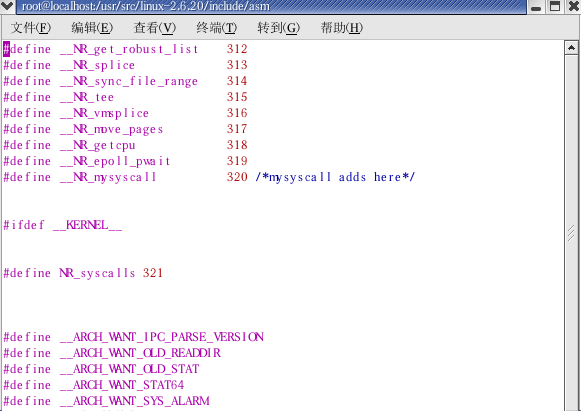Screen dimensions: 581x411
Task: Click the __NR_epoll_pwait text
Action: [115, 161]
